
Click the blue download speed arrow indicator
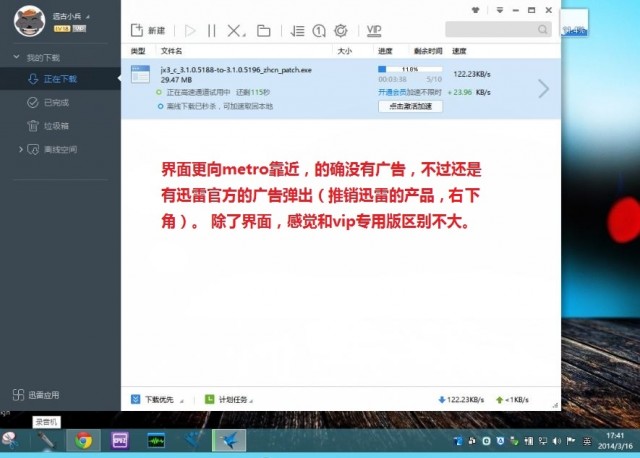(442, 400)
